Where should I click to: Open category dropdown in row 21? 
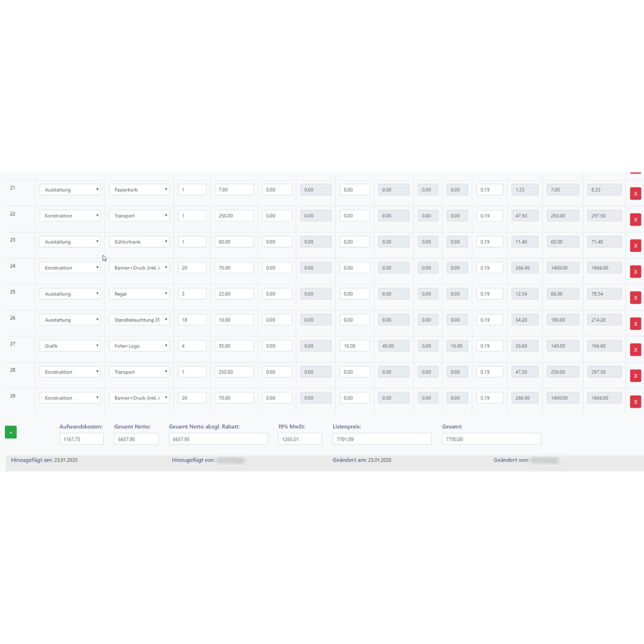(70, 190)
